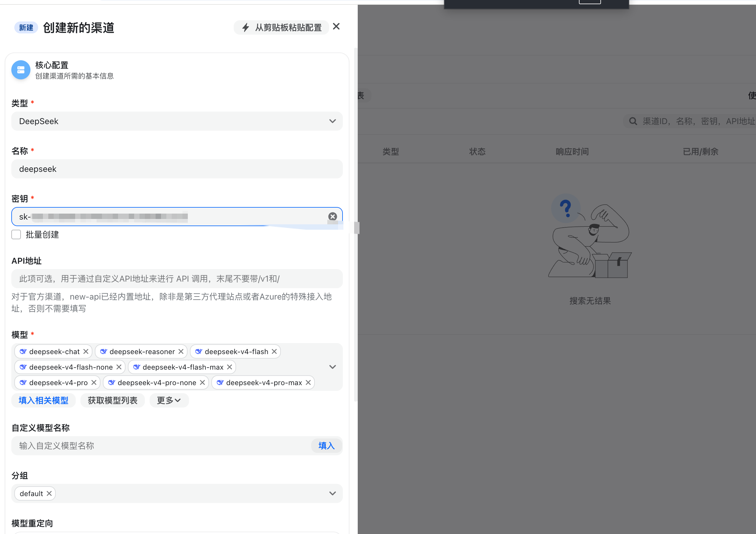Fetch the model list
Screen dimensions: 756x534
point(113,401)
